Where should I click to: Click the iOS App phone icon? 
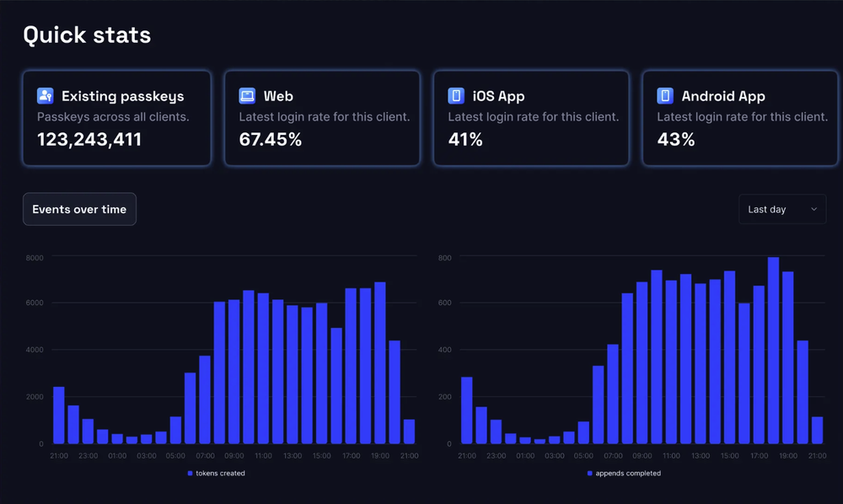click(456, 96)
